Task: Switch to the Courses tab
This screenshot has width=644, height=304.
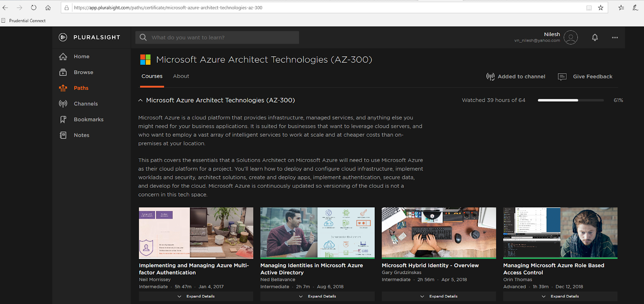Action: click(152, 76)
